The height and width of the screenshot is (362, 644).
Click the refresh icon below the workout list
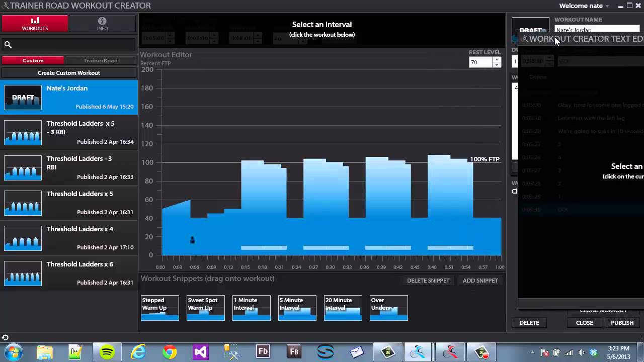[5, 337]
